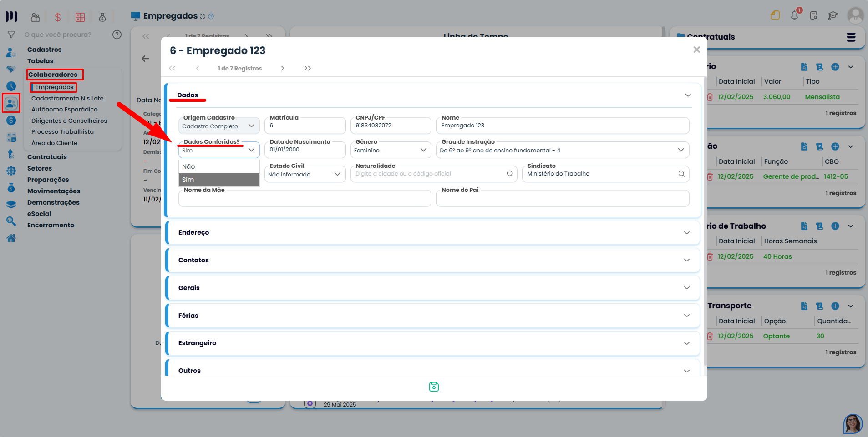Open the hamburger menu in the Contratuais panel
This screenshot has width=868, height=437.
[851, 37]
